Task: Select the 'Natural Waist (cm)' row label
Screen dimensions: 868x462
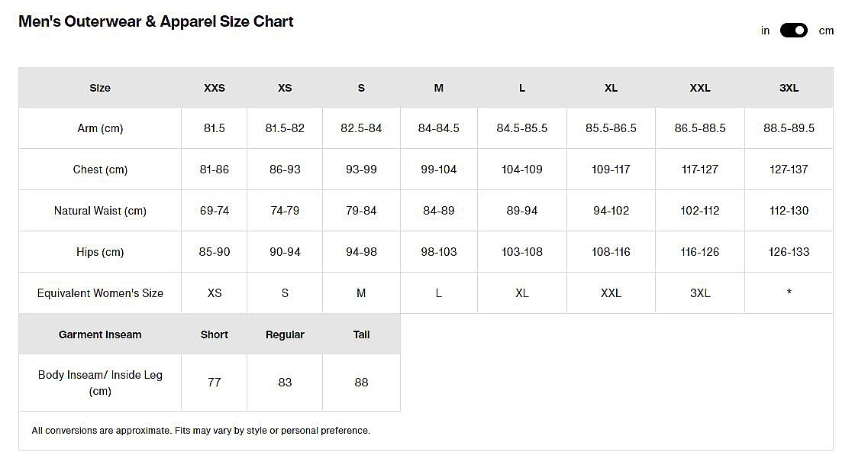Action: (100, 211)
